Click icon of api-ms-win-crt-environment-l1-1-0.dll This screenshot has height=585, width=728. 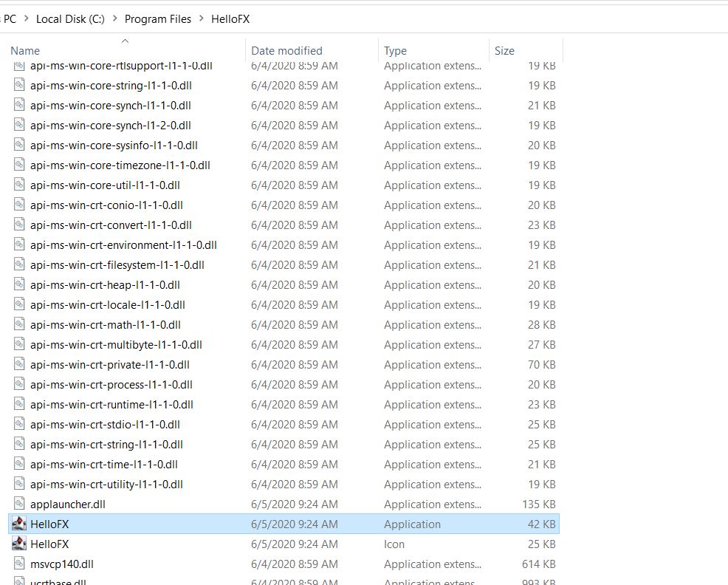(x=19, y=245)
